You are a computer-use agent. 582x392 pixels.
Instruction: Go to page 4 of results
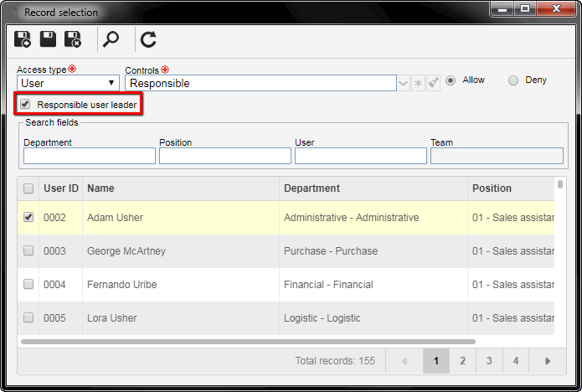[x=516, y=361]
